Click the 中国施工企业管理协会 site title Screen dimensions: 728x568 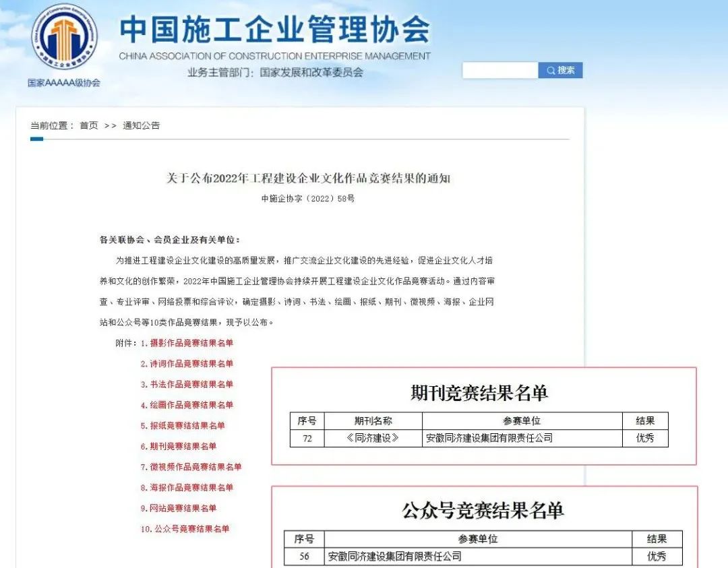pos(274,30)
